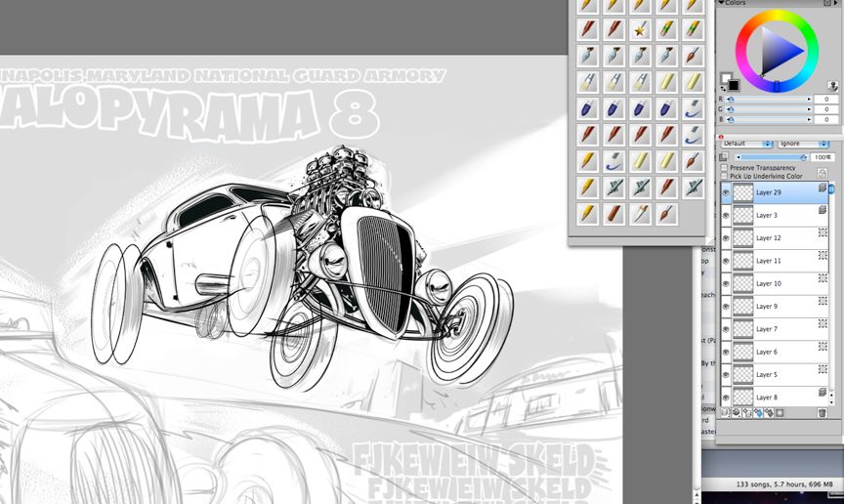Hide Layer 10
This screenshot has height=504, width=844.
pyautogui.click(x=726, y=284)
